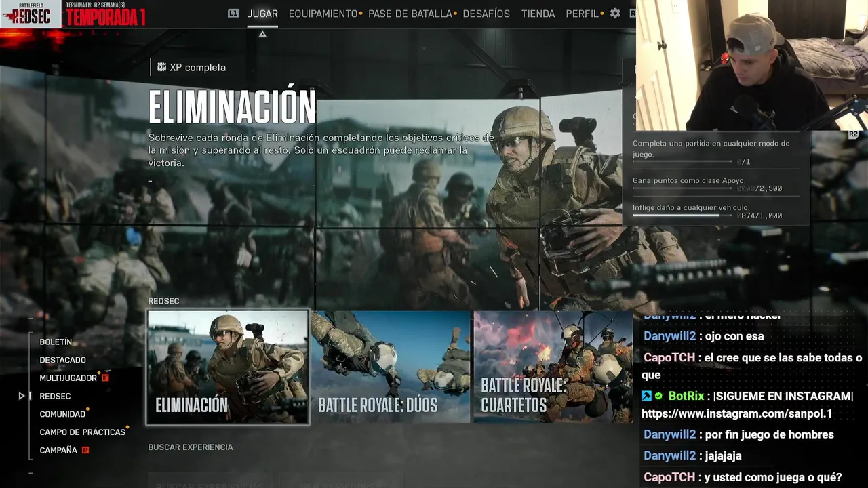
Task: Click CapoTCH on 'y usted como juega' message
Action: tap(669, 477)
